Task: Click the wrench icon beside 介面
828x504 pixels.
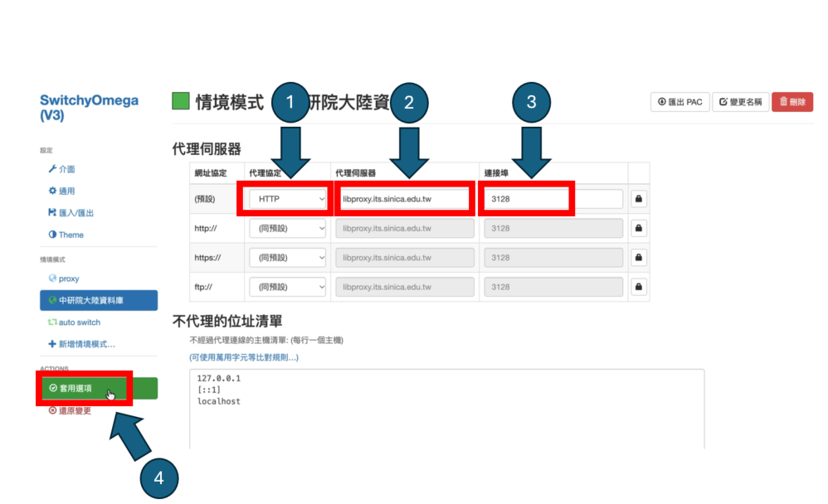Action: click(52, 169)
